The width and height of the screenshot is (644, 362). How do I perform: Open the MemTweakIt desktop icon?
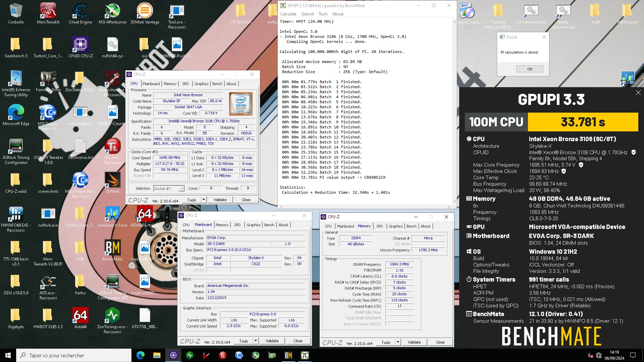[x=48, y=13]
